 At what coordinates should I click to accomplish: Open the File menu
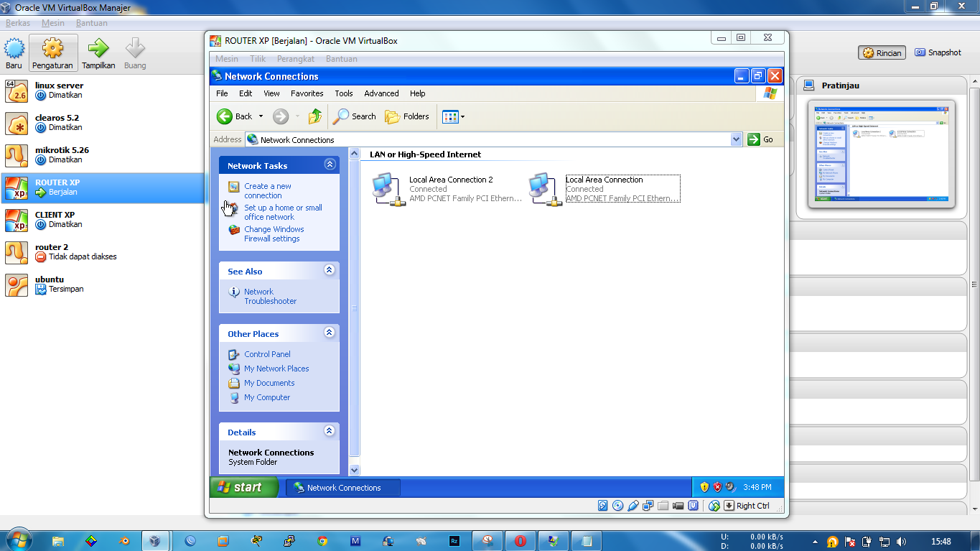(x=223, y=93)
